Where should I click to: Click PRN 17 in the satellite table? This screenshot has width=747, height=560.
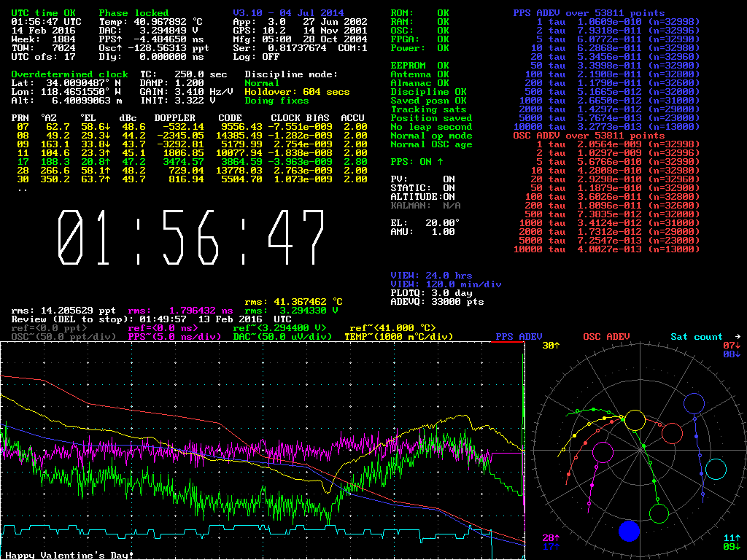[x=23, y=162]
